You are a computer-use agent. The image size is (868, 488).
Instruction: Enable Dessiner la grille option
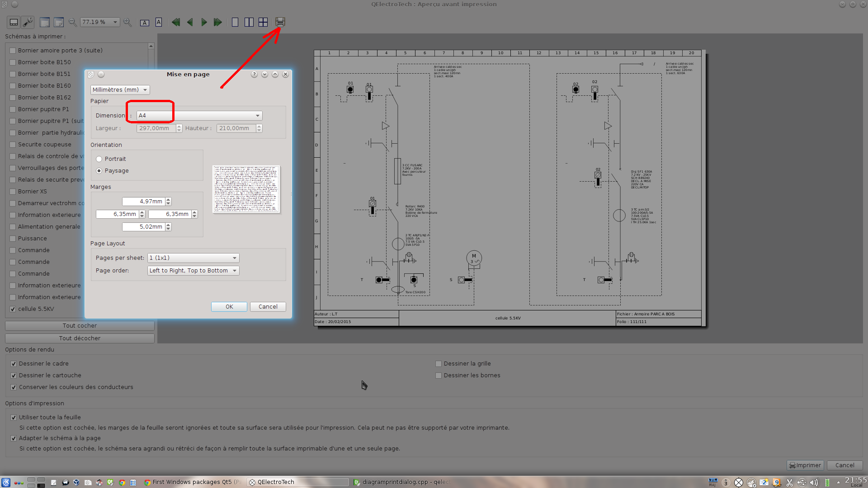pyautogui.click(x=439, y=364)
